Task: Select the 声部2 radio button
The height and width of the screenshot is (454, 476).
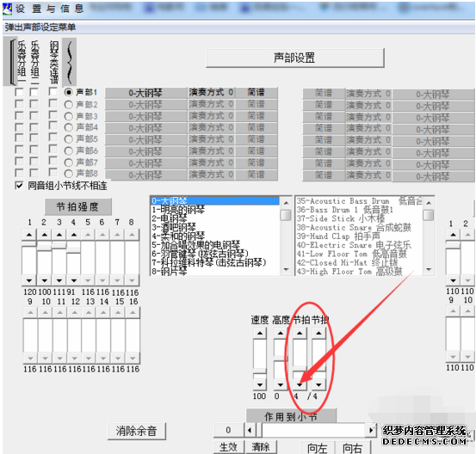Action: (69, 105)
